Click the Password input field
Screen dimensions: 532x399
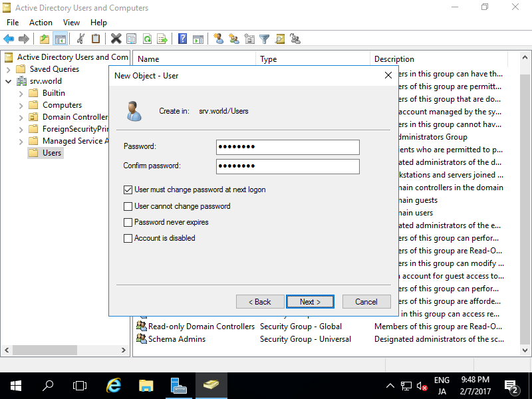(288, 147)
